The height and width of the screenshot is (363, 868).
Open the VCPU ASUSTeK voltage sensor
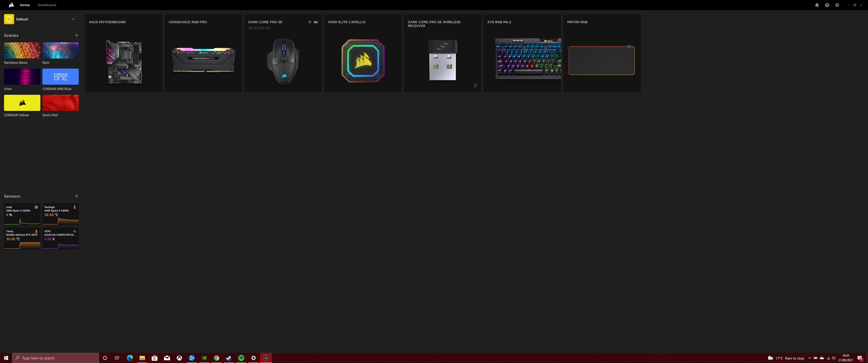tap(60, 238)
